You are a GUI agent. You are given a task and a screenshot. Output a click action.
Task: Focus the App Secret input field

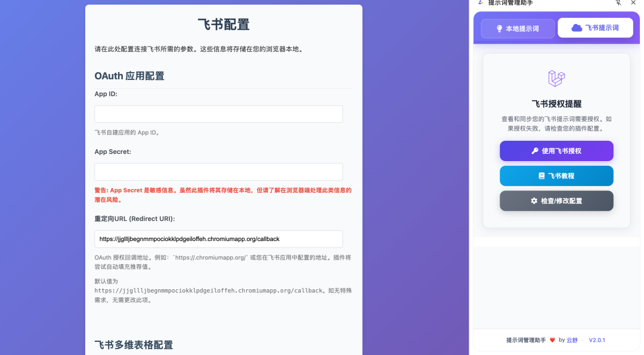point(218,171)
